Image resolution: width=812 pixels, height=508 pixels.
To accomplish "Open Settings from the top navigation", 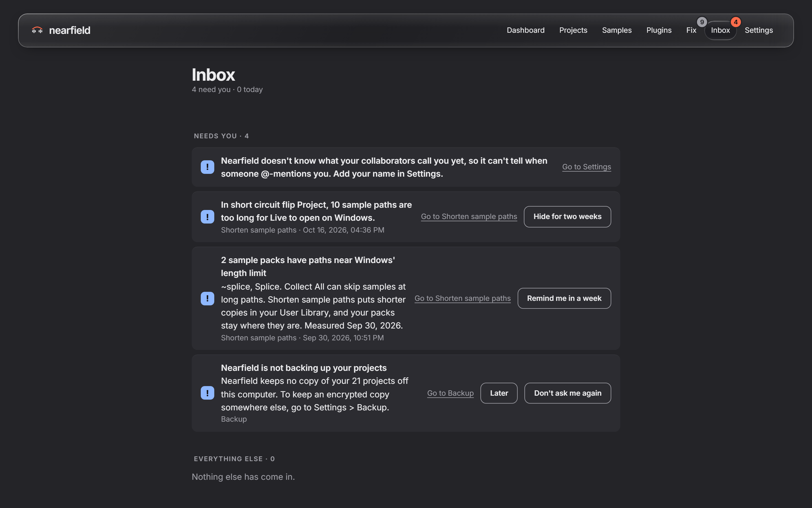I will (759, 30).
